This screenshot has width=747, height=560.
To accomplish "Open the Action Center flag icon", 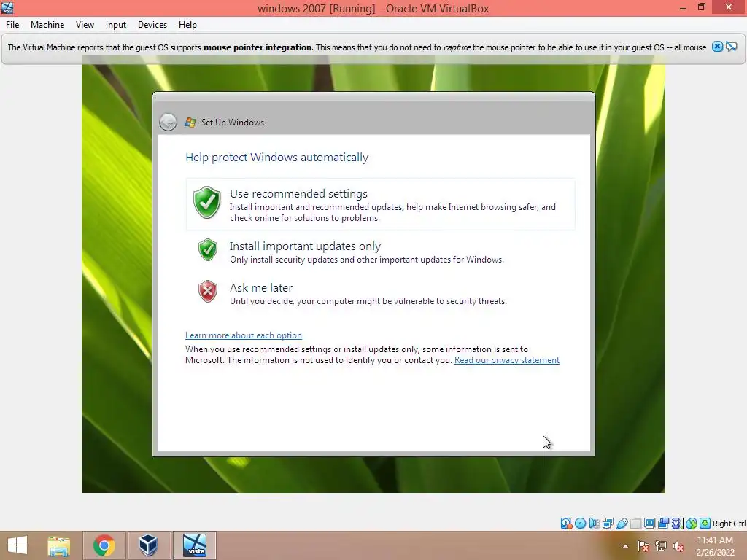I will click(x=643, y=546).
